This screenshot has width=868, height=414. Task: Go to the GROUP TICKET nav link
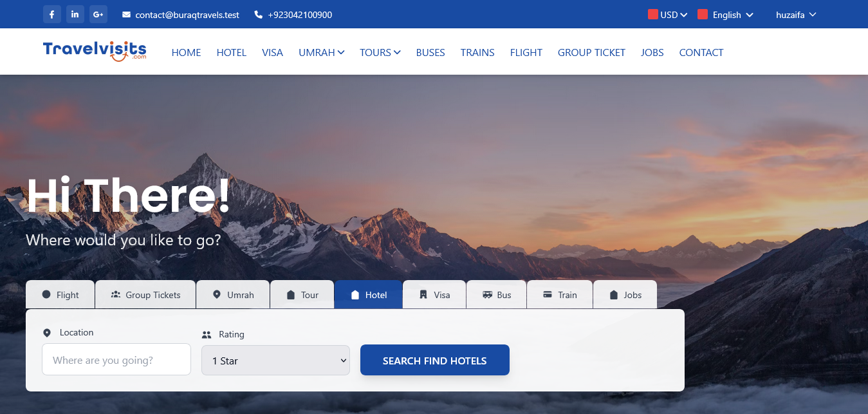[591, 53]
